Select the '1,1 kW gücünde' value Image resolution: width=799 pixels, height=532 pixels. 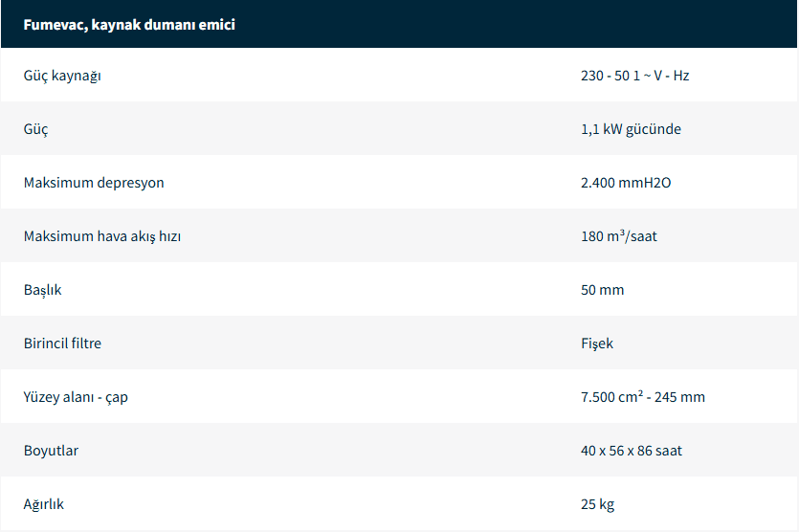[631, 129]
